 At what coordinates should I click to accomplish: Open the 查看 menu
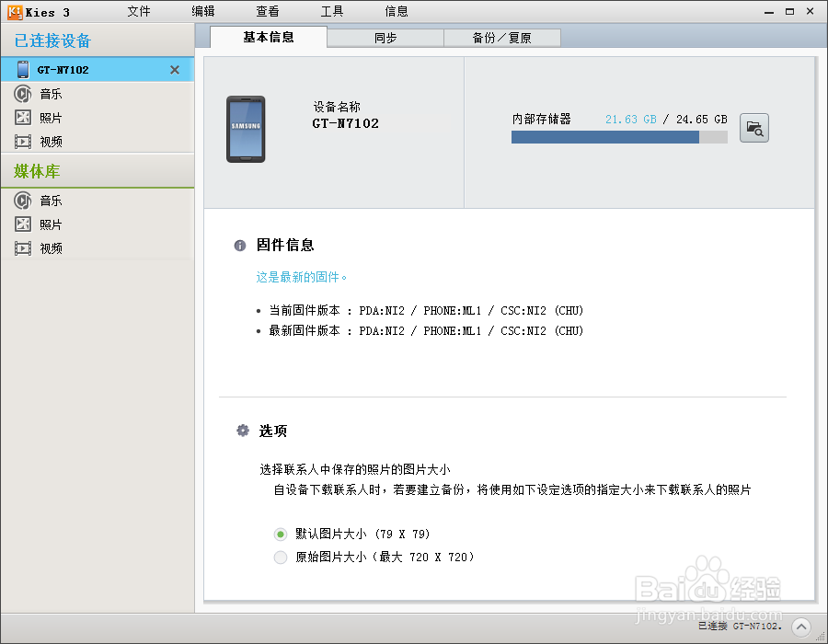pyautogui.click(x=268, y=11)
